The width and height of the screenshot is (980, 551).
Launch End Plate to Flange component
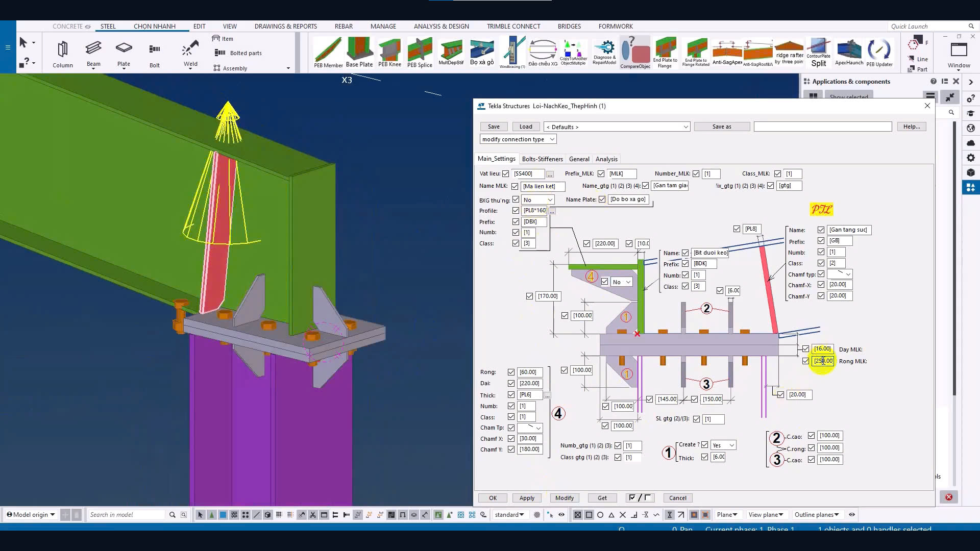click(x=665, y=53)
